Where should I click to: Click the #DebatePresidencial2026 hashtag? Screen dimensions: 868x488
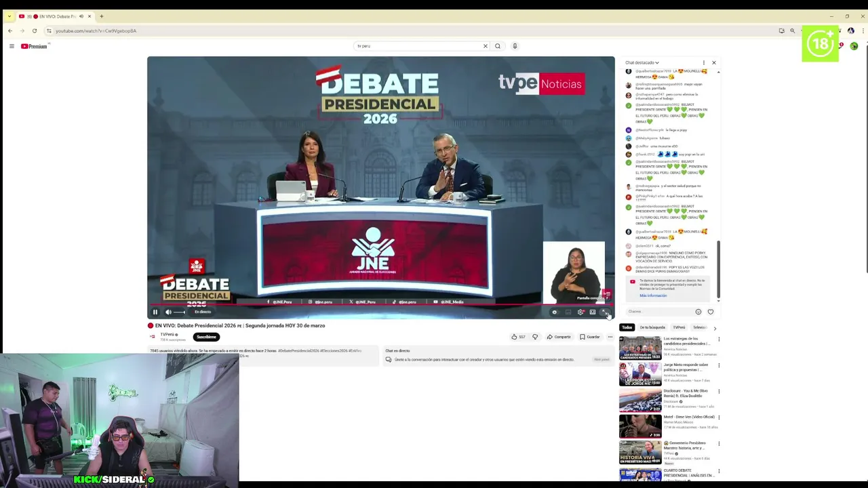click(298, 350)
